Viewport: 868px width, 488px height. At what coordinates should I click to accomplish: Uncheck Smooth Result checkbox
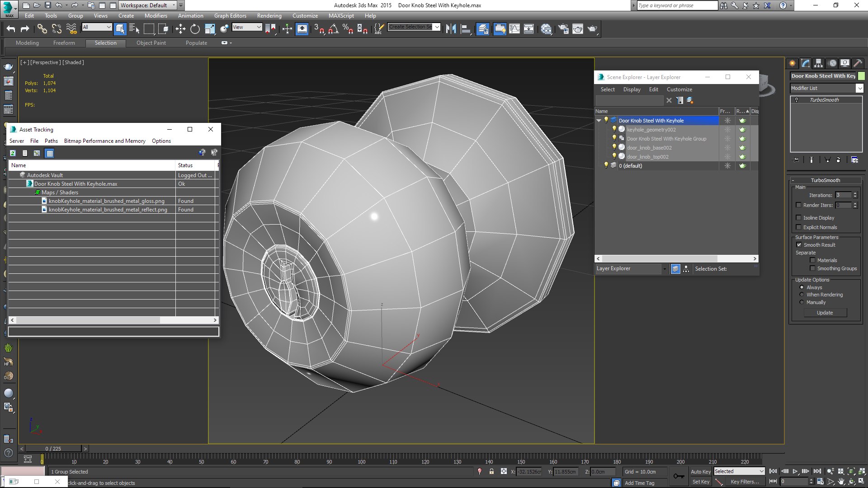pyautogui.click(x=799, y=244)
